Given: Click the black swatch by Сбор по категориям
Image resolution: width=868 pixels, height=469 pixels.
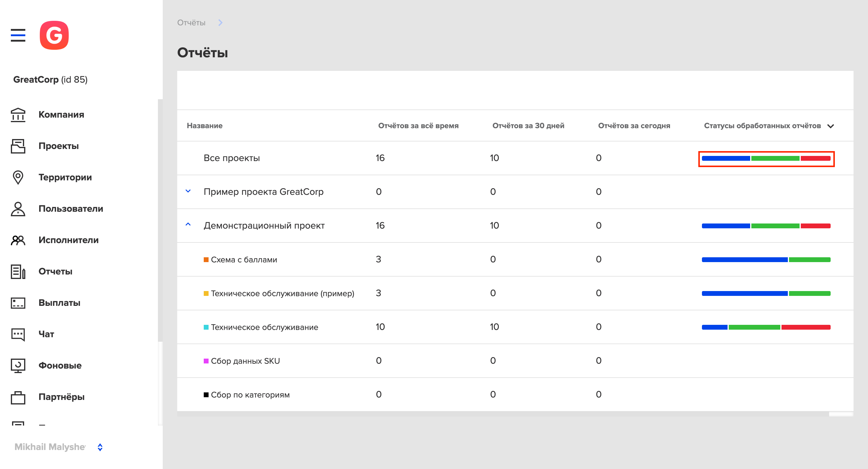Looking at the screenshot, I should [x=206, y=395].
